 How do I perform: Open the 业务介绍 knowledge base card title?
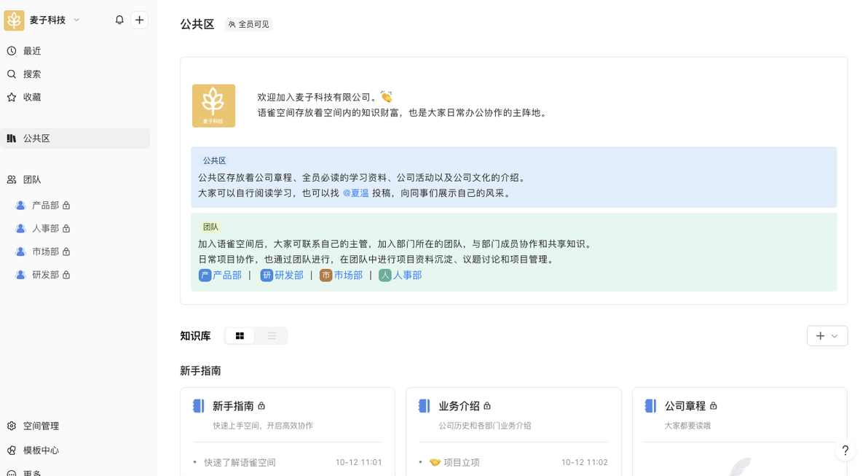click(x=459, y=406)
